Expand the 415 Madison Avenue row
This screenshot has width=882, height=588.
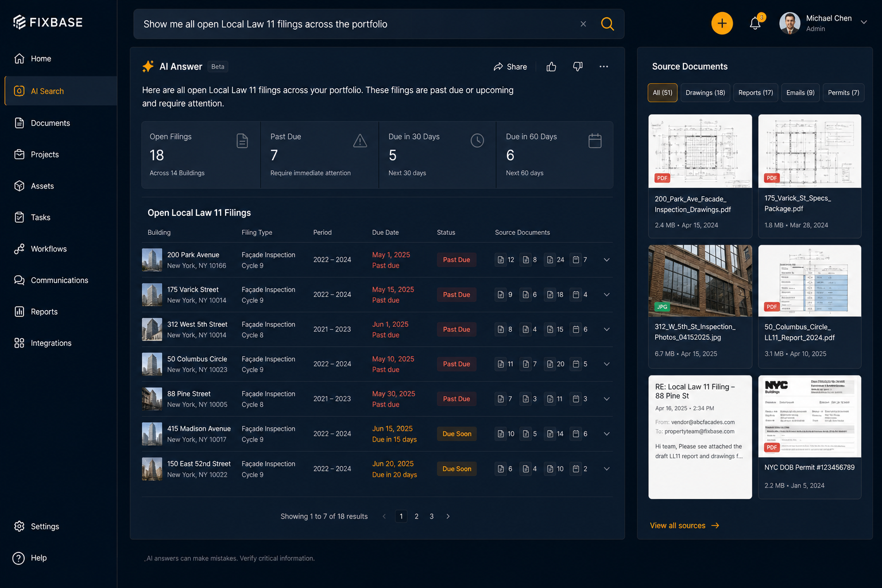click(606, 434)
